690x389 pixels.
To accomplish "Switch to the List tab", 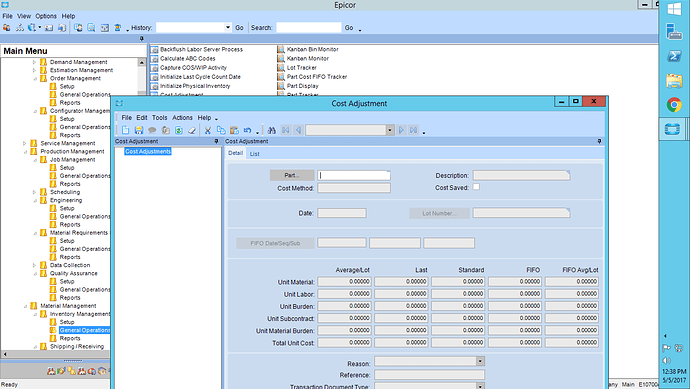I will pyautogui.click(x=254, y=154).
